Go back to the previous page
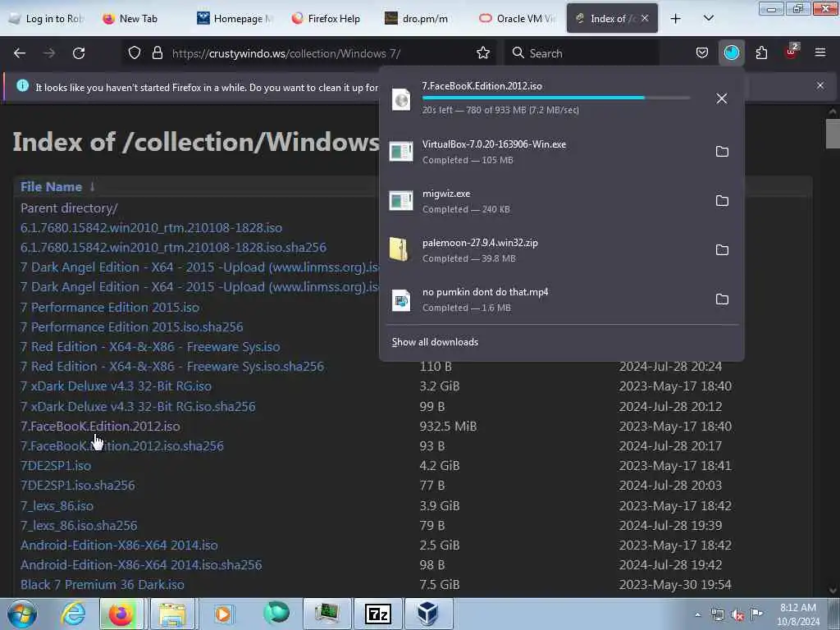Viewport: 840px width, 630px height. 20,53
